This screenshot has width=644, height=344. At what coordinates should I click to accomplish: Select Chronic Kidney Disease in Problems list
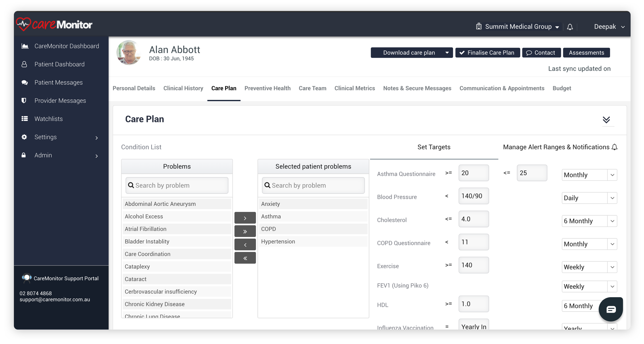[177, 304]
